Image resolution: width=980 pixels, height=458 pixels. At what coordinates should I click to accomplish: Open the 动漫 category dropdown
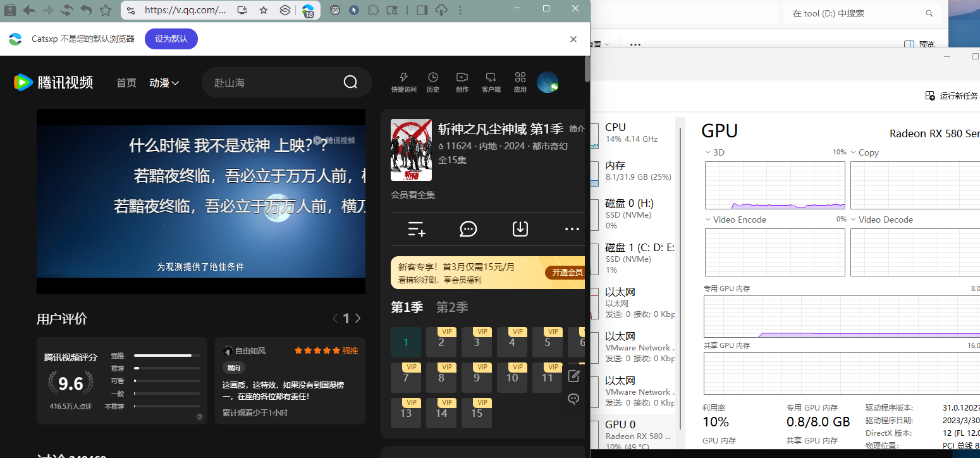(x=164, y=83)
